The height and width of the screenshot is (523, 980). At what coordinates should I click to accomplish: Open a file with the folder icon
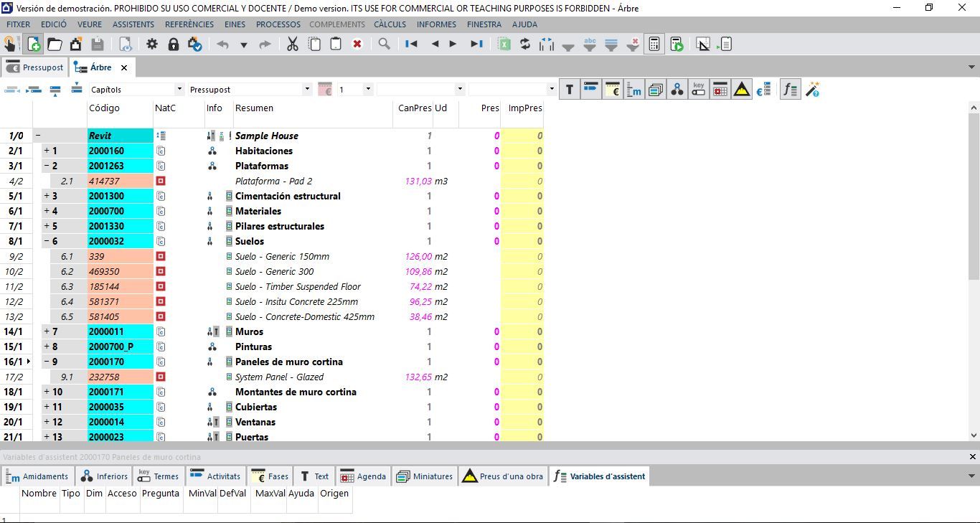55,44
